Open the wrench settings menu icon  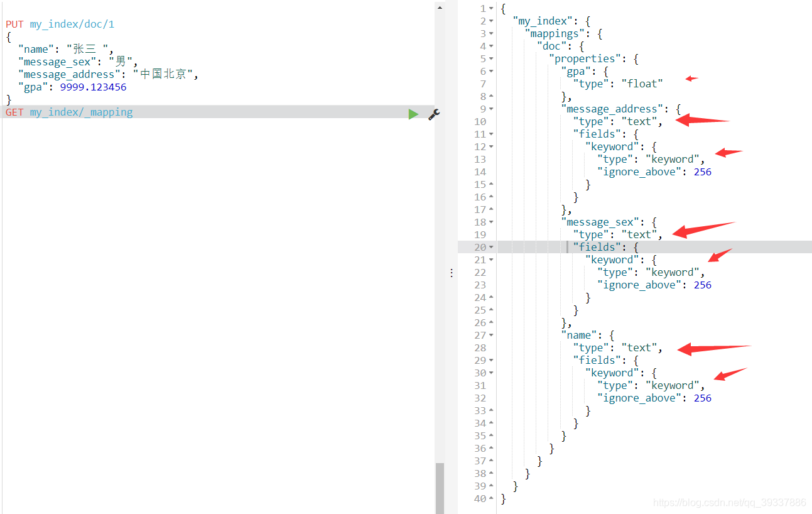pyautogui.click(x=434, y=114)
